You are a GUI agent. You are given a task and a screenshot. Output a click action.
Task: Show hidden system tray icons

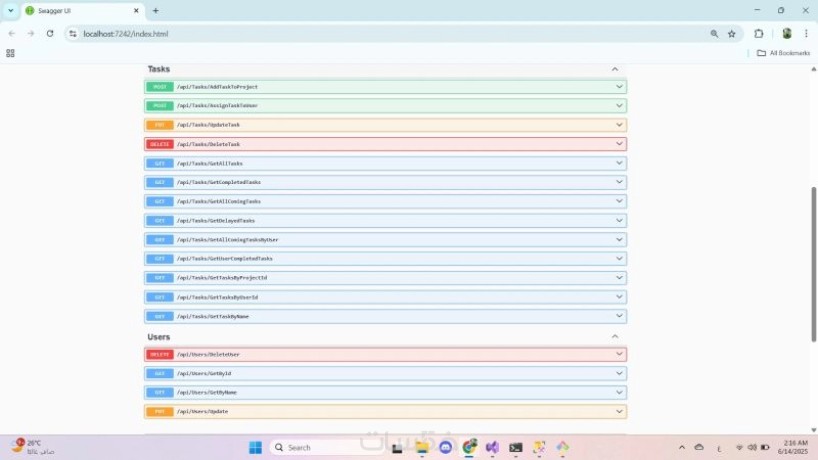click(681, 447)
